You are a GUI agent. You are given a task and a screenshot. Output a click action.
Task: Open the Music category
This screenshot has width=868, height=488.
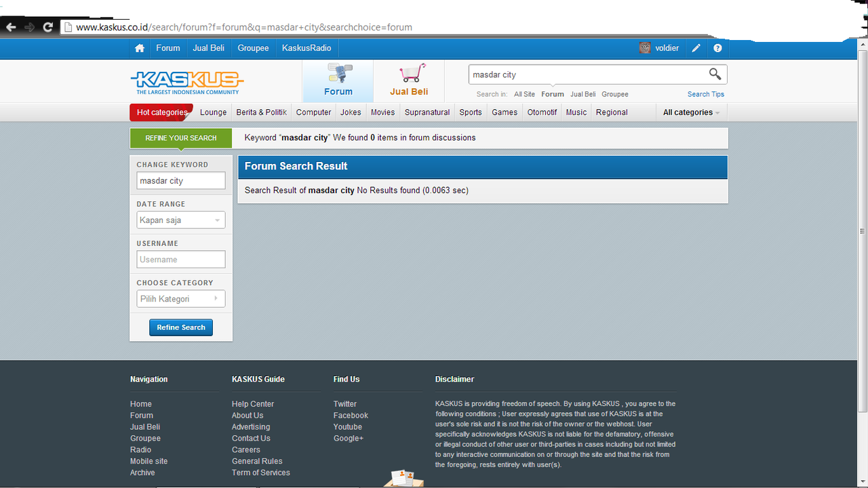click(576, 113)
